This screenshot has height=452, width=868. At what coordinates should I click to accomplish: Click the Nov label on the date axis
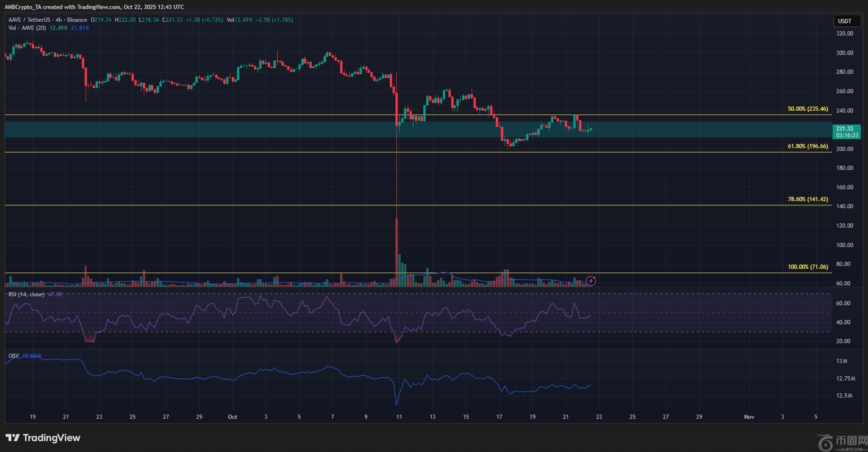[749, 417]
